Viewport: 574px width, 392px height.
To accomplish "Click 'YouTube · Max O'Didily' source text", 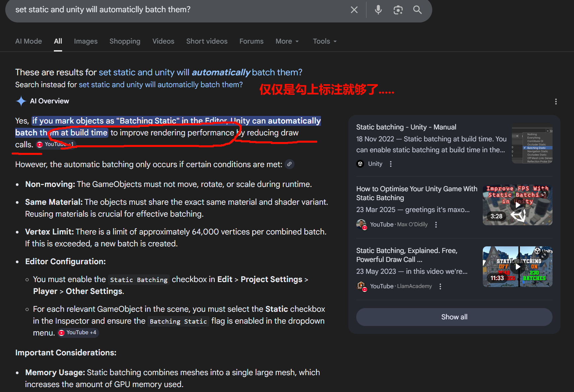I will (x=399, y=225).
